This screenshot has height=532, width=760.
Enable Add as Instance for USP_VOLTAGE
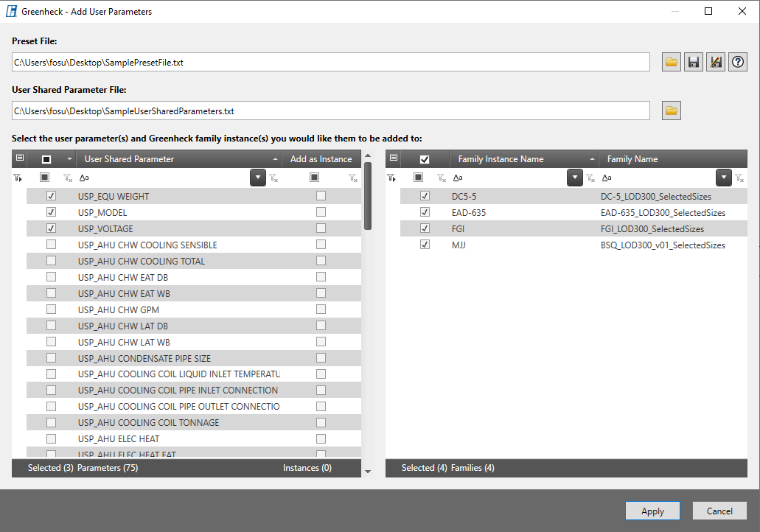click(x=321, y=228)
